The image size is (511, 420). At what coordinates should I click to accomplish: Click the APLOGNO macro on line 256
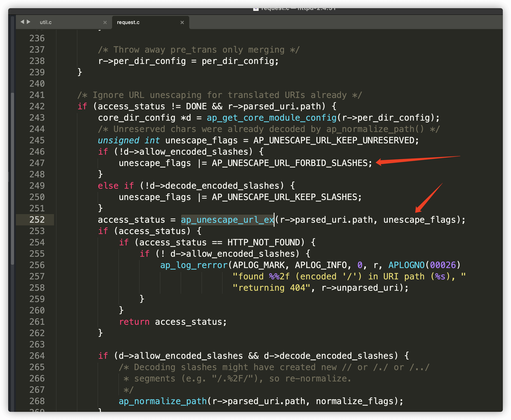click(x=406, y=265)
